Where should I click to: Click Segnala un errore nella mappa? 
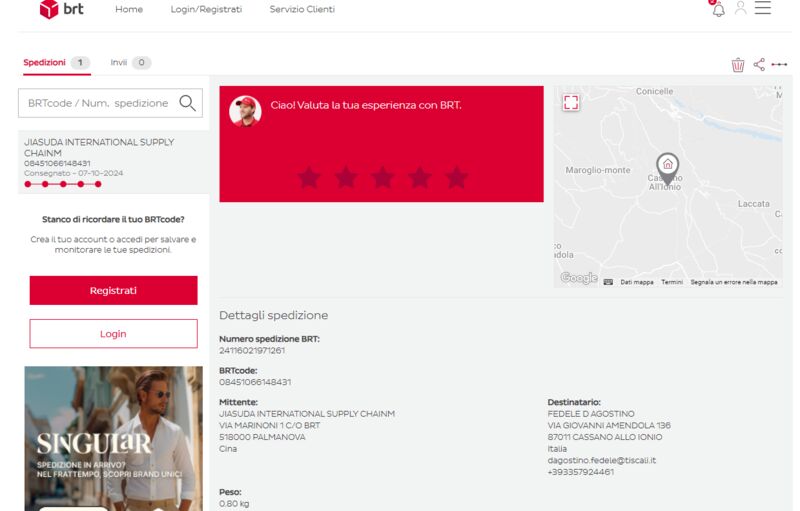tap(734, 282)
